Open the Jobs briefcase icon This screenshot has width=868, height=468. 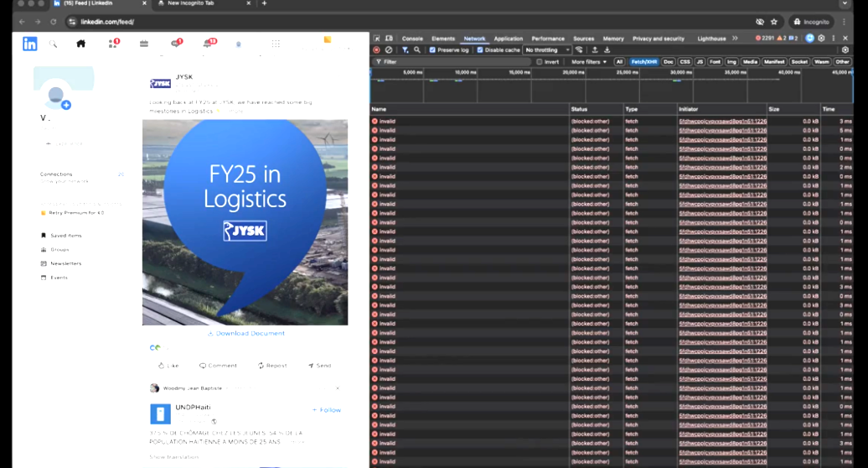tap(144, 44)
